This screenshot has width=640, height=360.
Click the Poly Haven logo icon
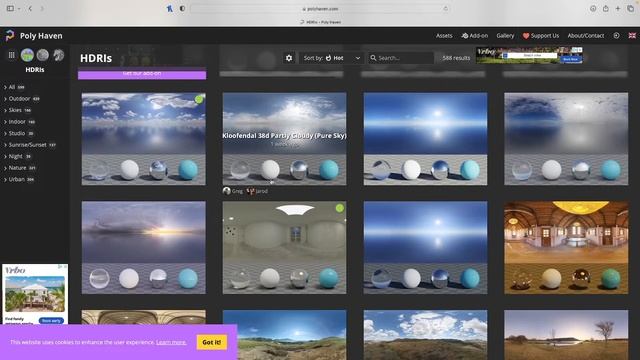click(10, 36)
